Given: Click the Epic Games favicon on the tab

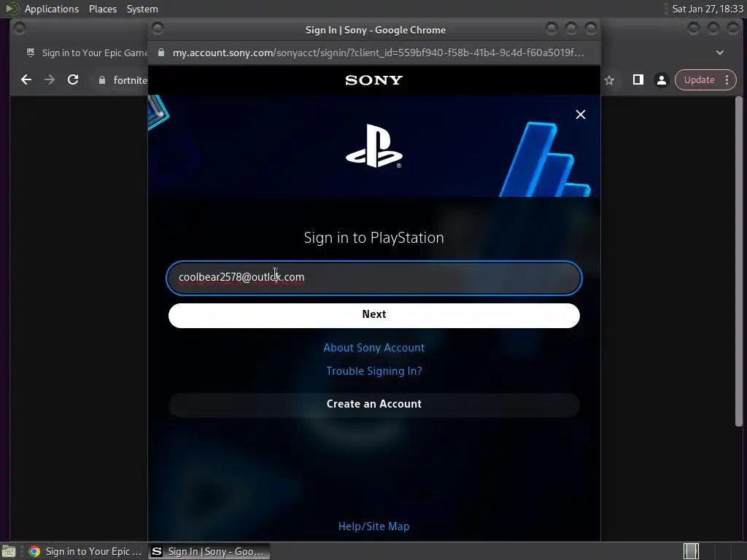Looking at the screenshot, I should click(x=31, y=52).
